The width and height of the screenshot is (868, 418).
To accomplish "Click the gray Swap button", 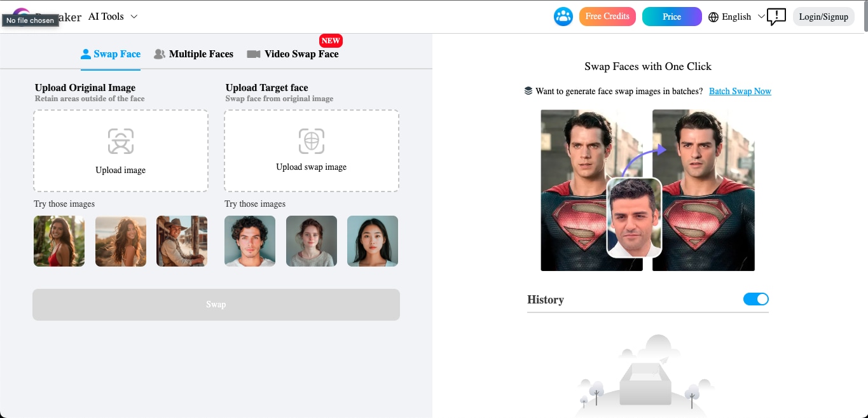I will [216, 305].
